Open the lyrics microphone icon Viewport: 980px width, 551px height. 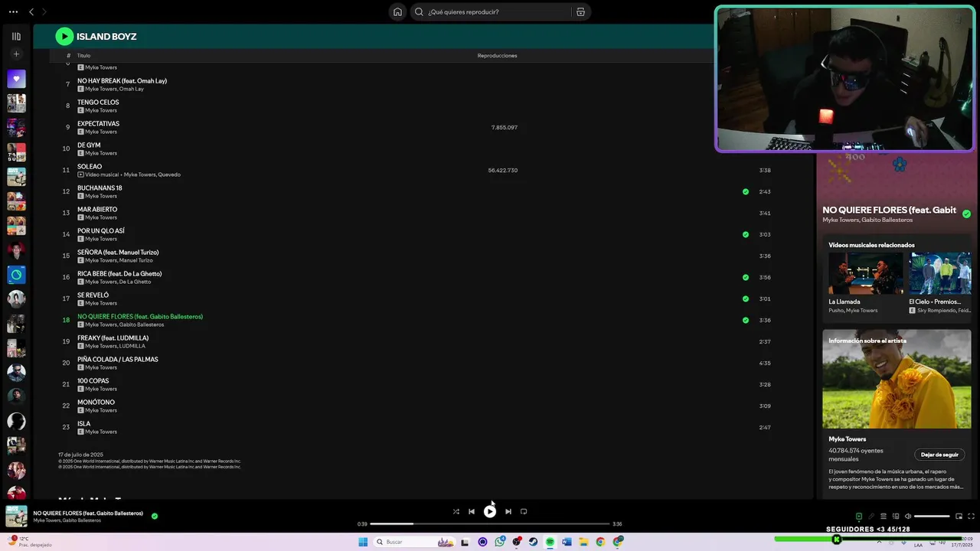click(871, 517)
